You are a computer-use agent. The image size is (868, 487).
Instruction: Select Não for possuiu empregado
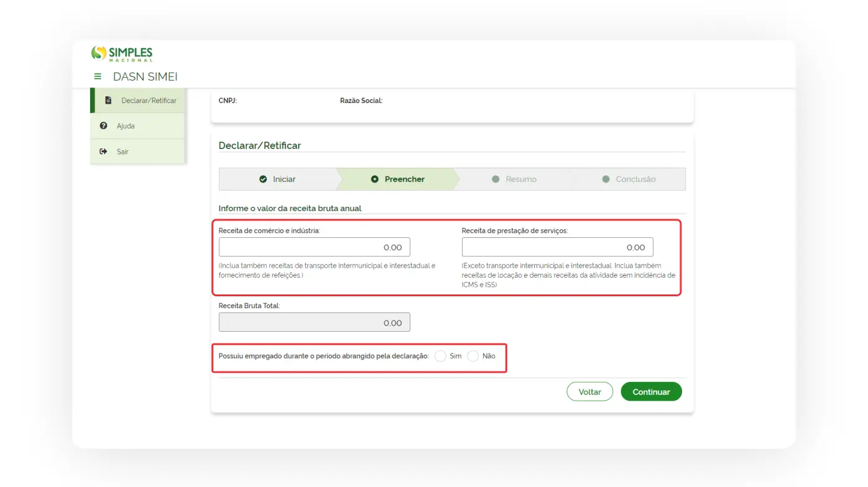473,357
